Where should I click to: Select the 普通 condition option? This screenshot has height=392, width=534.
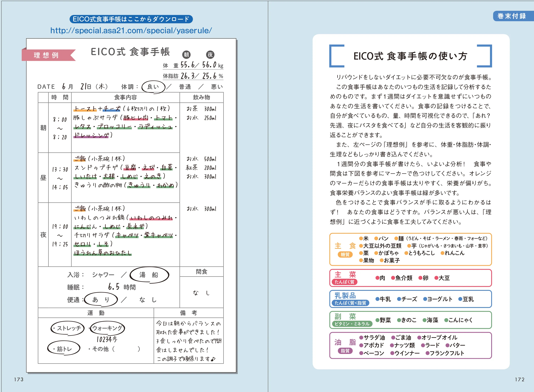coord(185,87)
